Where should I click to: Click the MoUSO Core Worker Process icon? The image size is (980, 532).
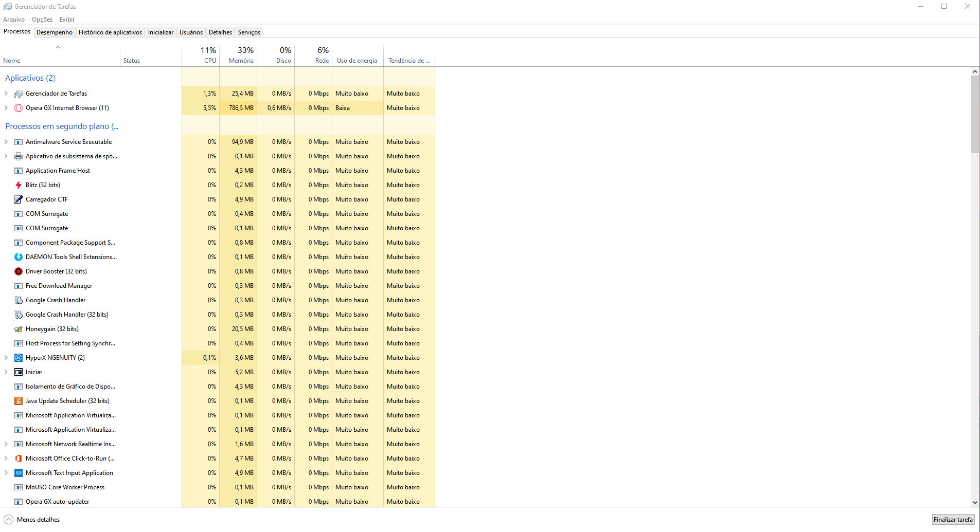click(x=19, y=487)
